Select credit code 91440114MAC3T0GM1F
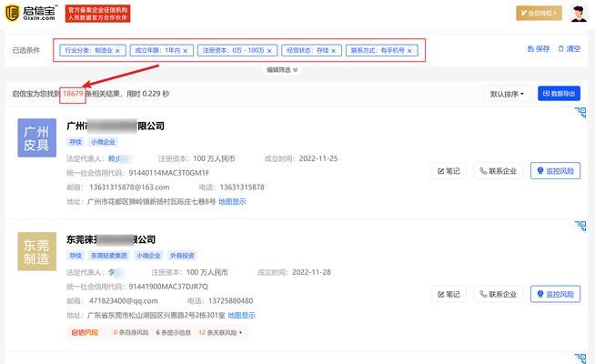 (169, 173)
